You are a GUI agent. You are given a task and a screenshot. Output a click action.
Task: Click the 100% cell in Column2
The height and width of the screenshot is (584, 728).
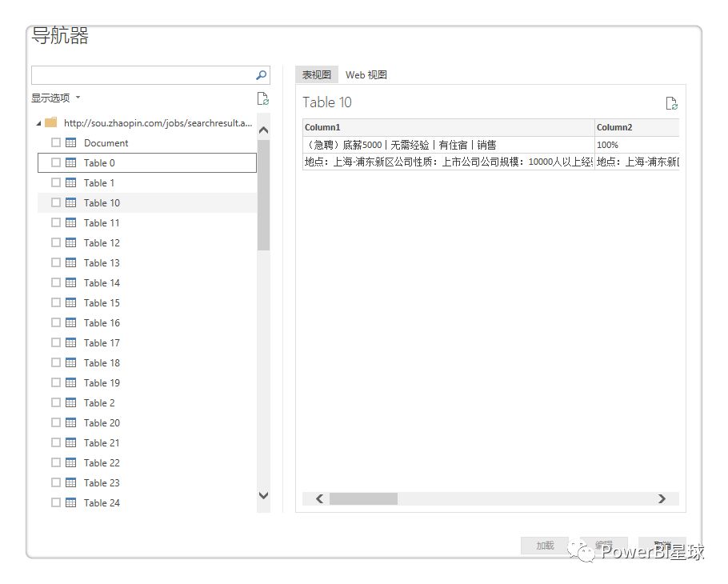(637, 145)
